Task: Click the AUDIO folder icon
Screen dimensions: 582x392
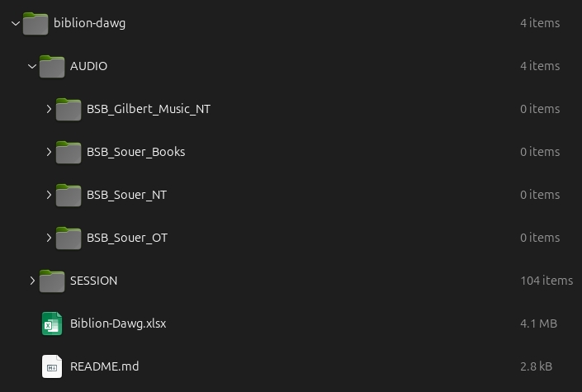Action: [52, 66]
